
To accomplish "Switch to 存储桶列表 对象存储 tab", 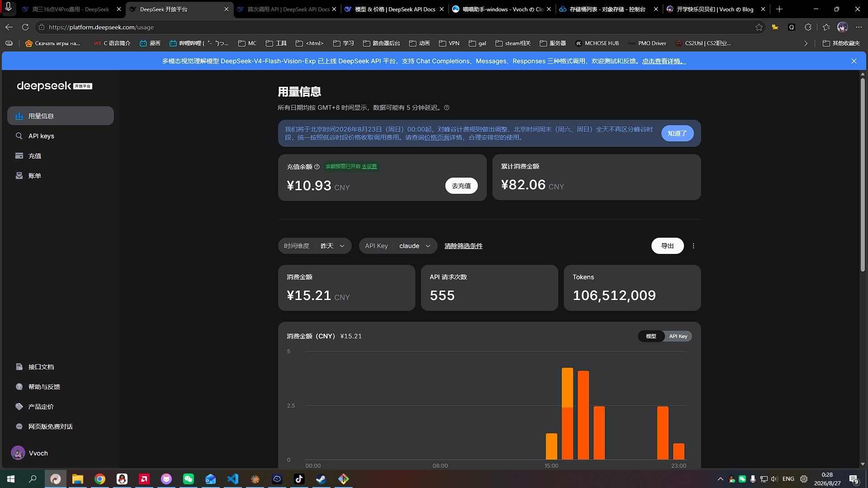I will point(609,9).
